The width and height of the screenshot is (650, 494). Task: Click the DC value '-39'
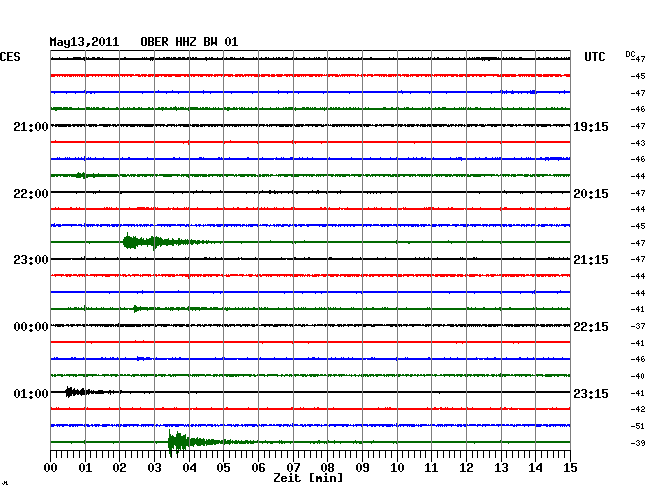point(638,443)
